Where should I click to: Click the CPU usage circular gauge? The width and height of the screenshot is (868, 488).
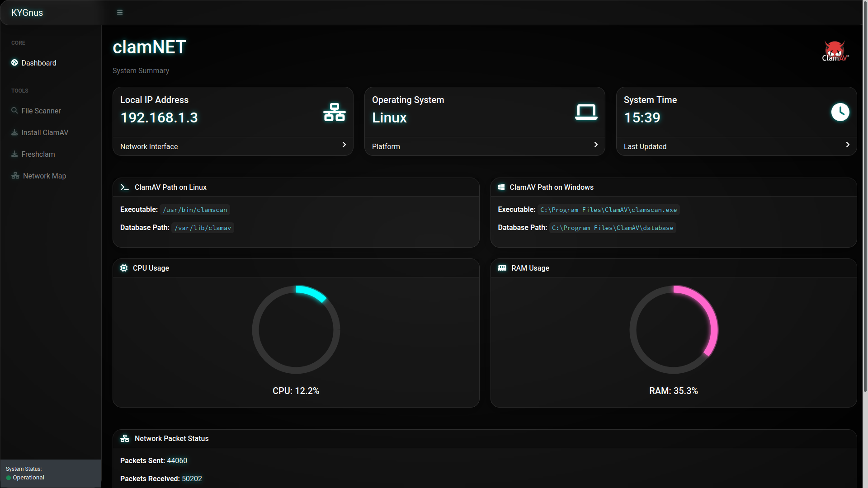coord(296,329)
